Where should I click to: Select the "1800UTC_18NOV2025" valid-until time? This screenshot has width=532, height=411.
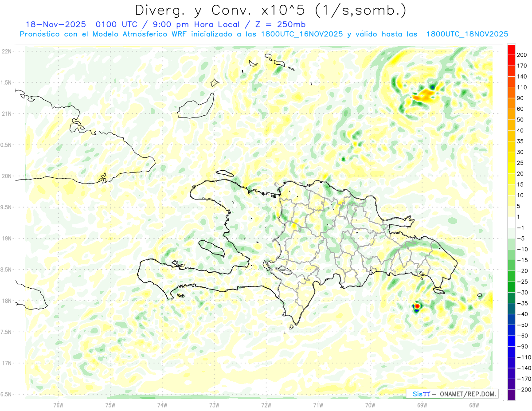[x=467, y=34]
